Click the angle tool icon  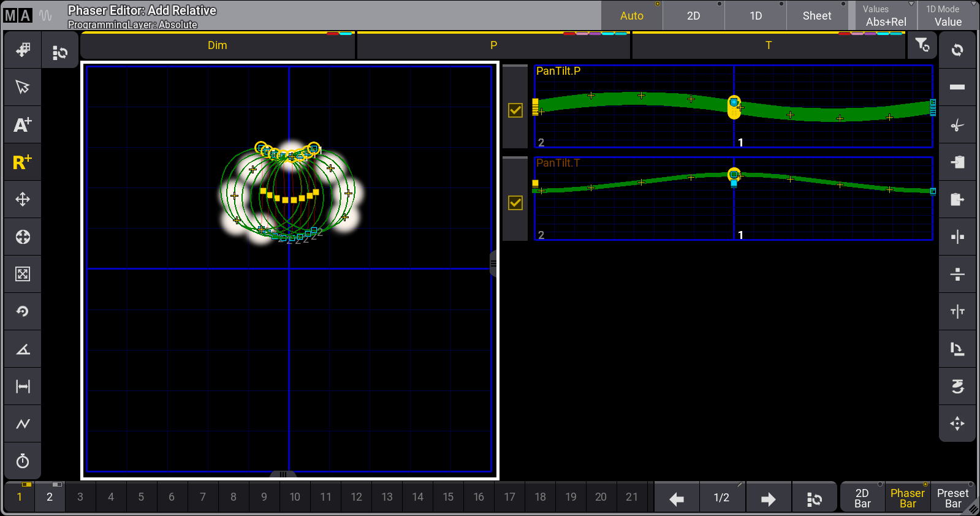pyautogui.click(x=23, y=349)
